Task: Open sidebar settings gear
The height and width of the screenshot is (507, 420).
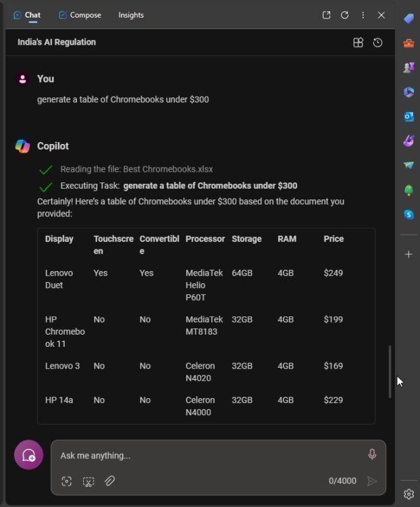Action: (409, 494)
